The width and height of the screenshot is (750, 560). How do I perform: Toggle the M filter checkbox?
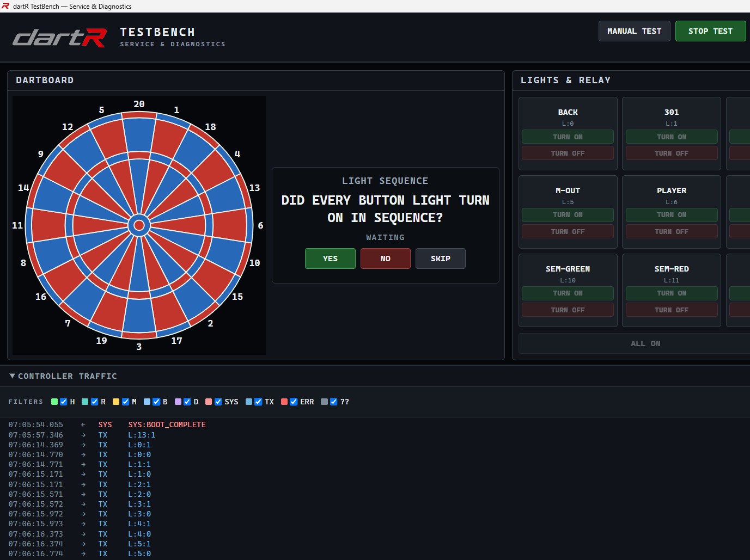coord(126,402)
